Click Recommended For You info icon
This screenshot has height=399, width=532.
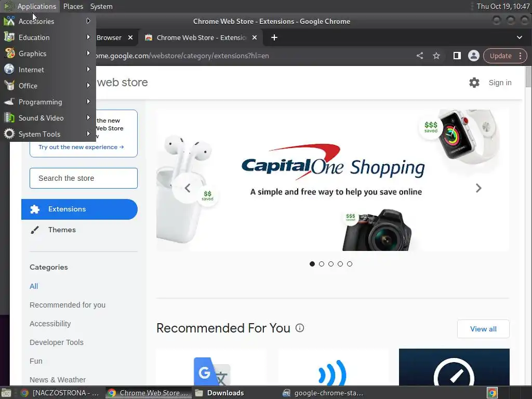(300, 328)
